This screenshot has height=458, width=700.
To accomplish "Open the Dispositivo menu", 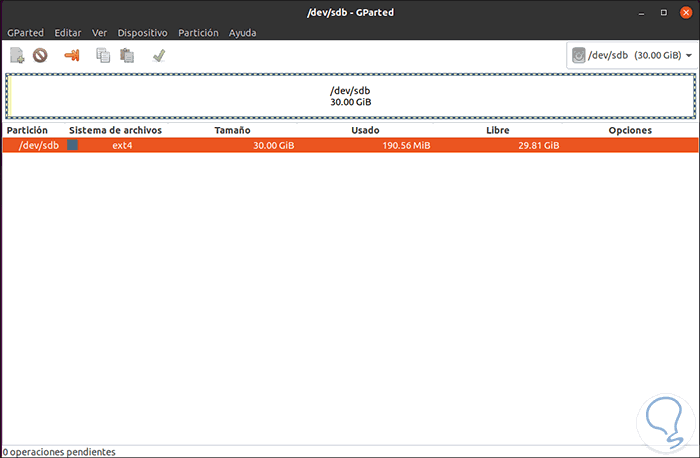I will [x=142, y=33].
